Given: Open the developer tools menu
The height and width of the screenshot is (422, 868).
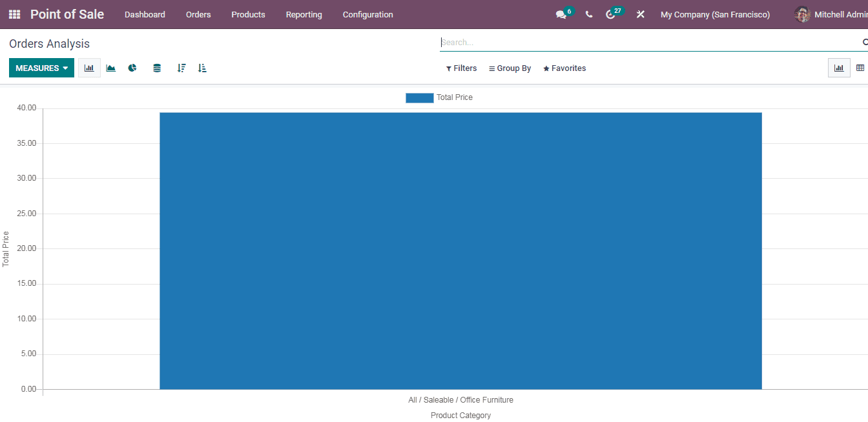Looking at the screenshot, I should 640,14.
